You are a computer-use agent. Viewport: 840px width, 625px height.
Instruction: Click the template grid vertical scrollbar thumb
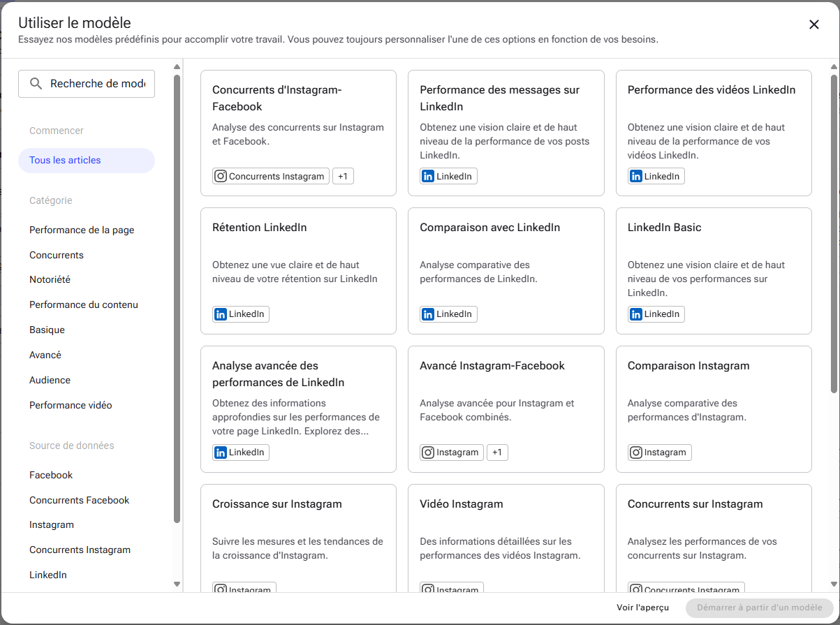[x=834, y=234]
